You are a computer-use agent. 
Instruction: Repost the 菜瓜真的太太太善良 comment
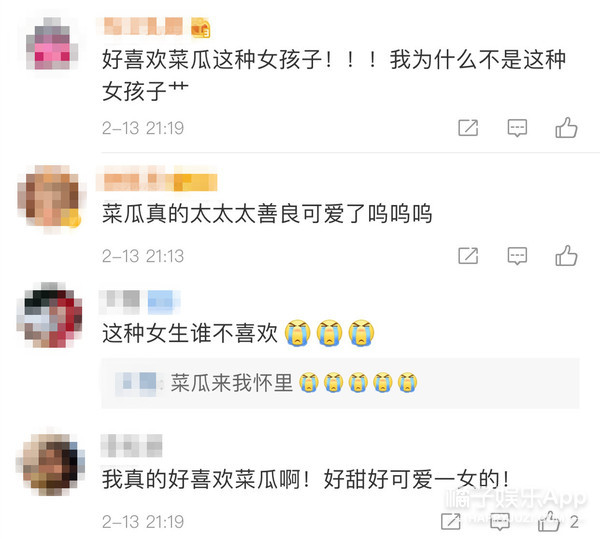[468, 256]
